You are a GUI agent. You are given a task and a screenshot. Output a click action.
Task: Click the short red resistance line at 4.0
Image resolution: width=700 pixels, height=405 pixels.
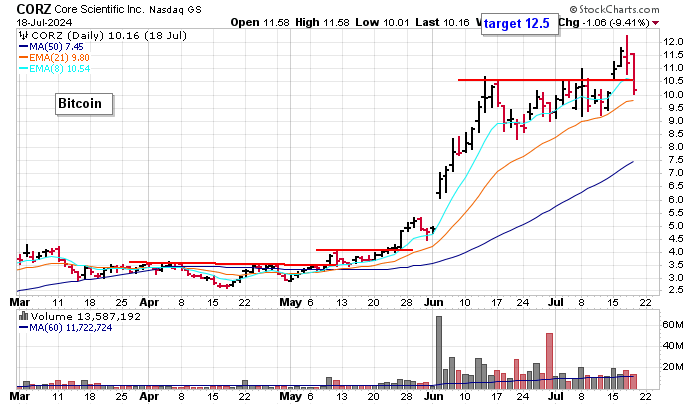[x=364, y=250]
